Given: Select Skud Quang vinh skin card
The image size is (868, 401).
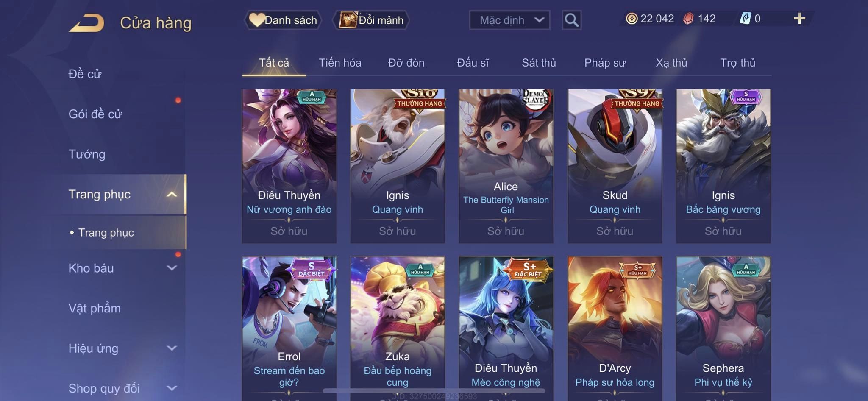Looking at the screenshot, I should click(x=615, y=166).
